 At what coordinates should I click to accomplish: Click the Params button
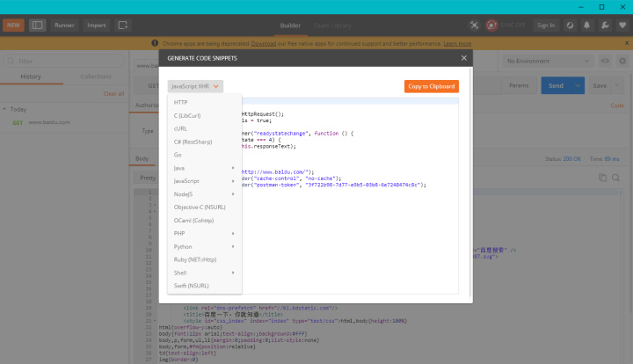[x=519, y=85]
